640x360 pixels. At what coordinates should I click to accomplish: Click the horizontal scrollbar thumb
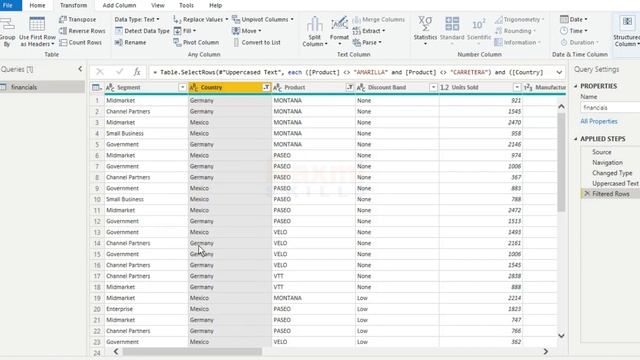pos(192,351)
